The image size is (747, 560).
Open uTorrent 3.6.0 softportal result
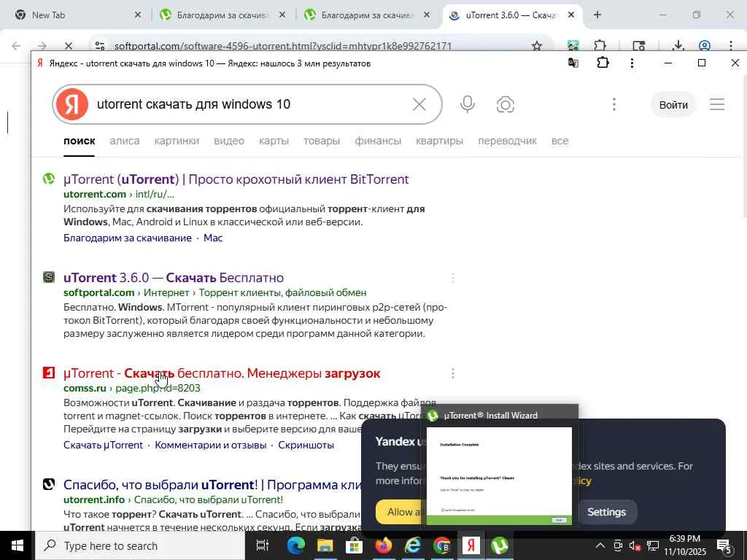pyautogui.click(x=174, y=278)
